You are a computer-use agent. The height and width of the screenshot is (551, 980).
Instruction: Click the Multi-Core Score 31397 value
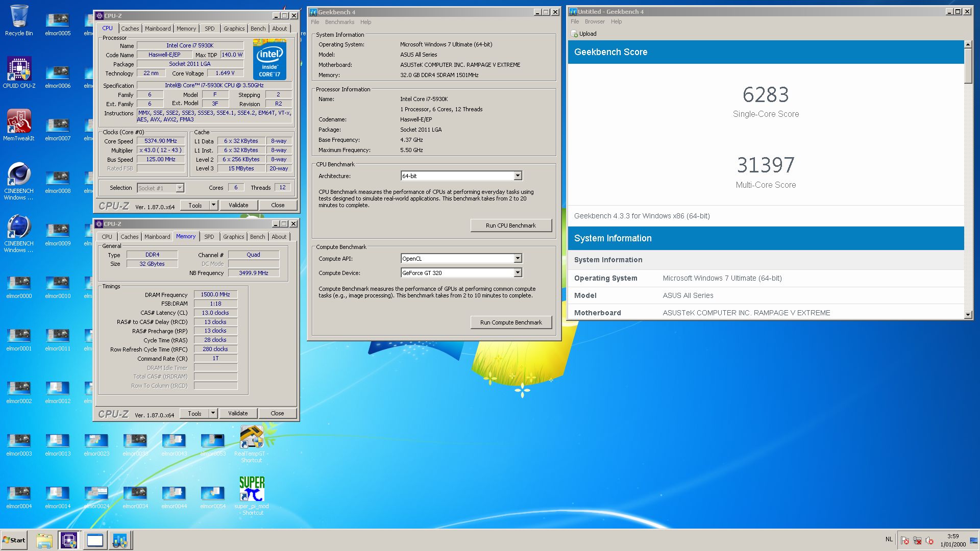click(x=766, y=165)
